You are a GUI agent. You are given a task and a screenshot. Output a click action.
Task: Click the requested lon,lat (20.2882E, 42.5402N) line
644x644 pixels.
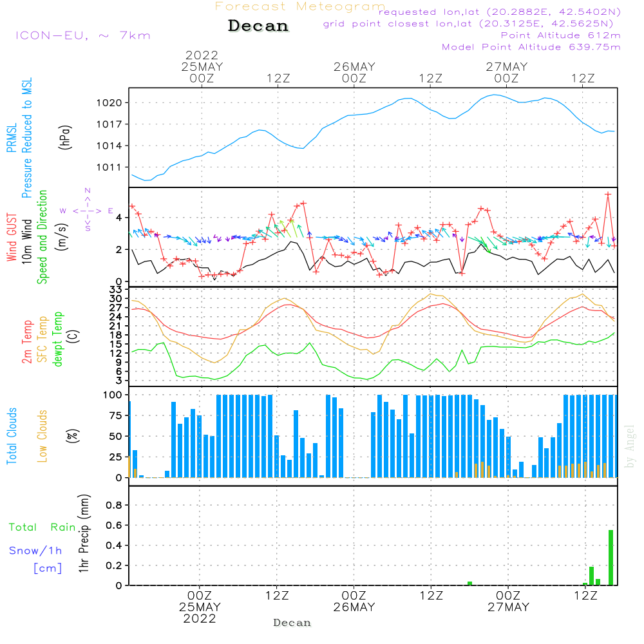500,12
